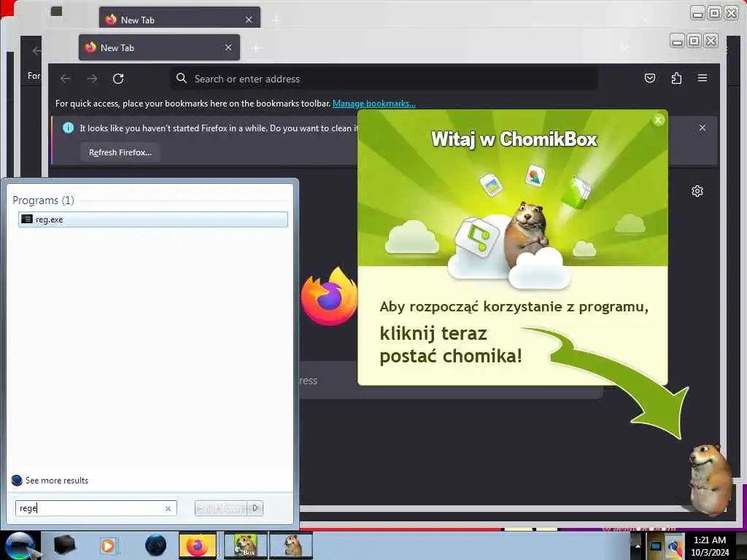
Task: Click notification info icon
Action: coord(68,128)
